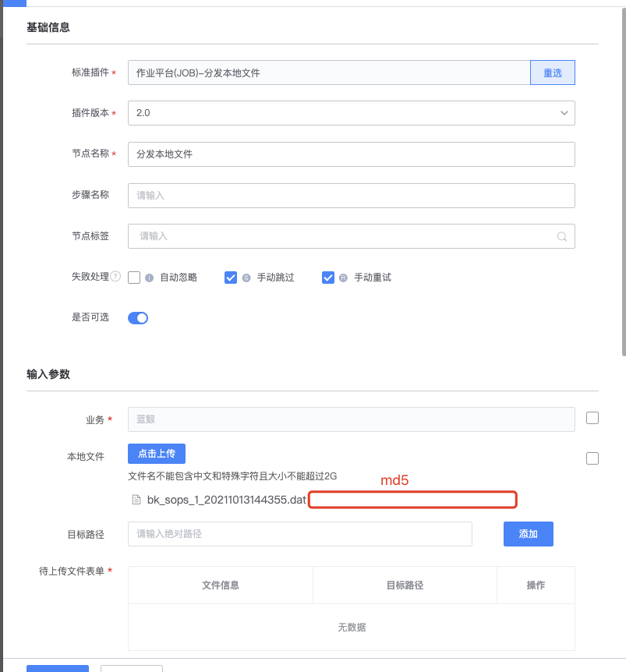Click the 目标路径 path input field
This screenshot has width=626, height=672.
click(299, 533)
